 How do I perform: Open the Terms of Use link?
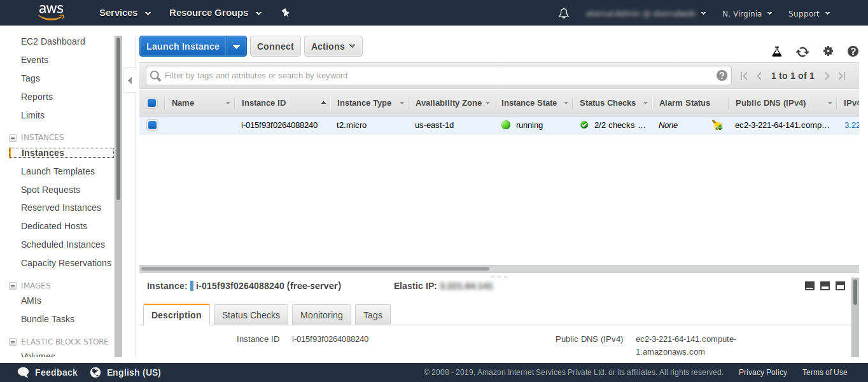[825, 372]
